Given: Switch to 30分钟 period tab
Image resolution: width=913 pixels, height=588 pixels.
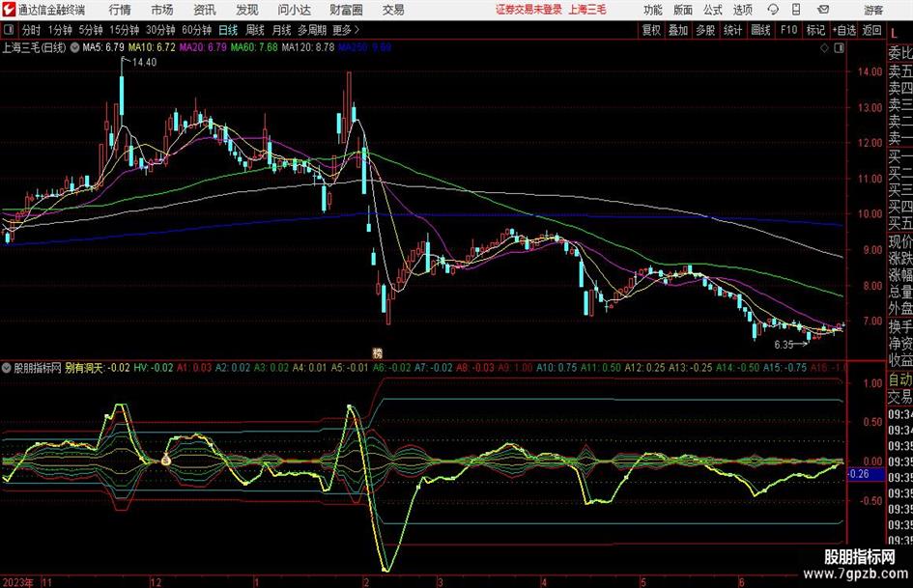Looking at the screenshot, I should click(x=160, y=30).
